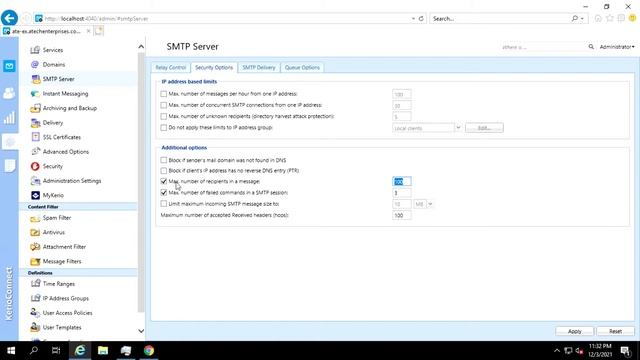The height and width of the screenshot is (360, 640).
Task: Click the Reset button
Action: pyautogui.click(x=615, y=331)
